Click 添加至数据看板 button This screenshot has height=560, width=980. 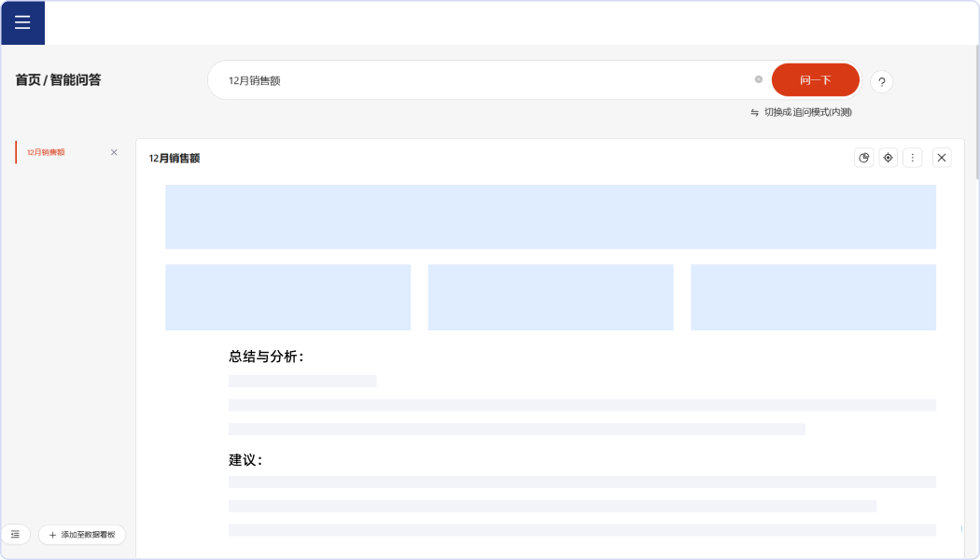(82, 535)
